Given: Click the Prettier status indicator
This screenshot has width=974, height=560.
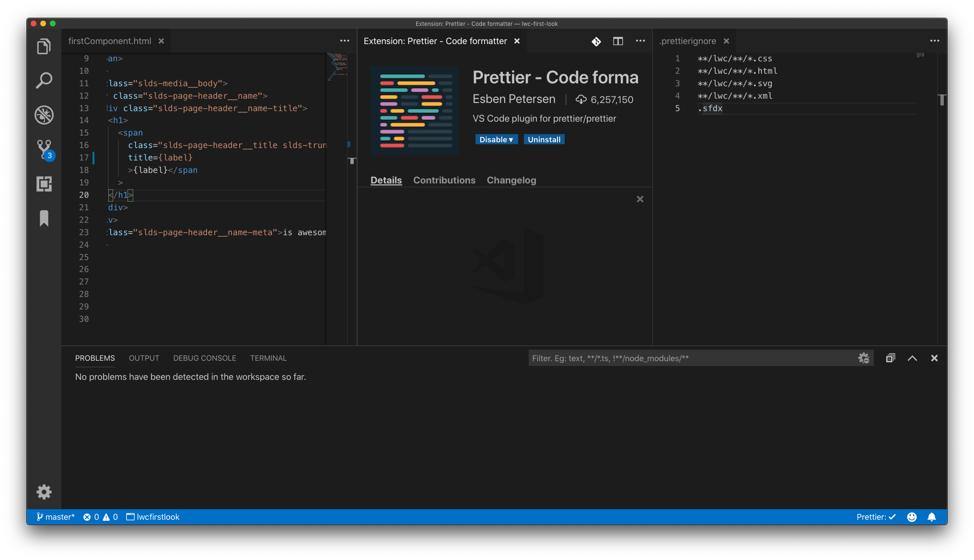Looking at the screenshot, I should pyautogui.click(x=876, y=517).
